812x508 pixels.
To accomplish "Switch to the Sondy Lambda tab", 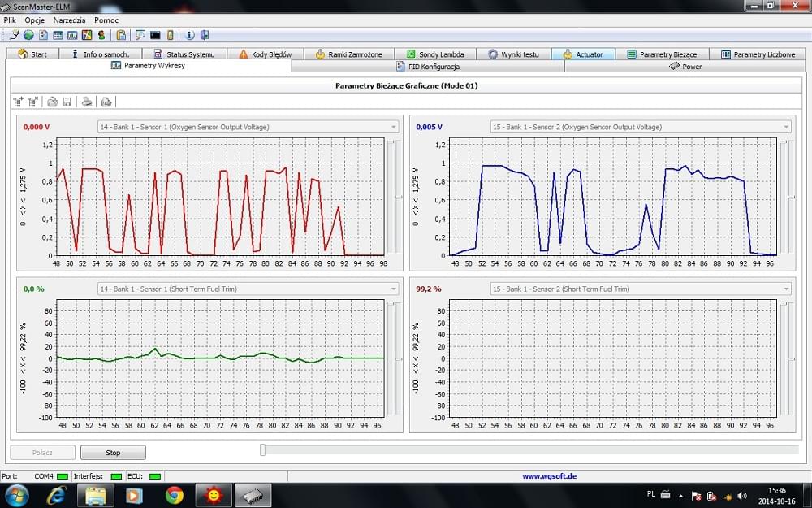I will (435, 54).
